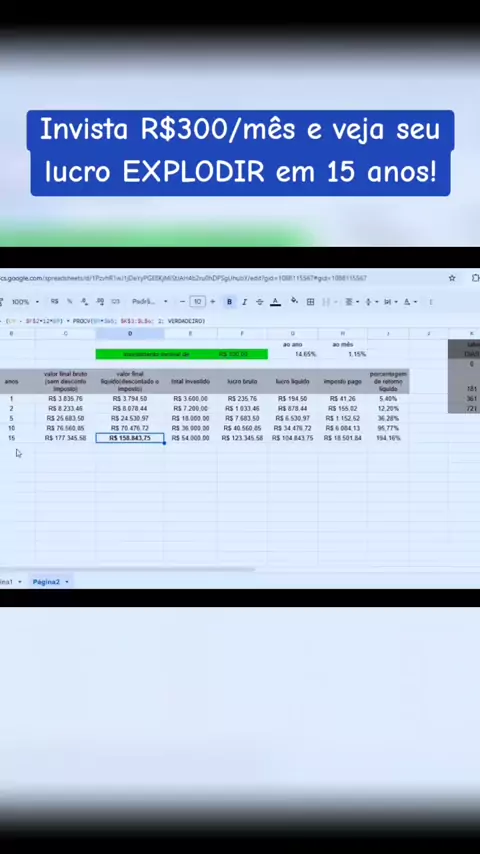Screen dimensions: 480x854
Task: Open the more number formats 123 menu
Action: pyautogui.click(x=116, y=302)
